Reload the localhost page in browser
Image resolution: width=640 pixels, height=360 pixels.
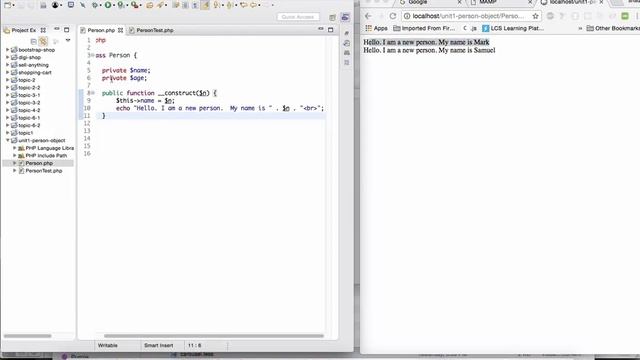click(393, 16)
